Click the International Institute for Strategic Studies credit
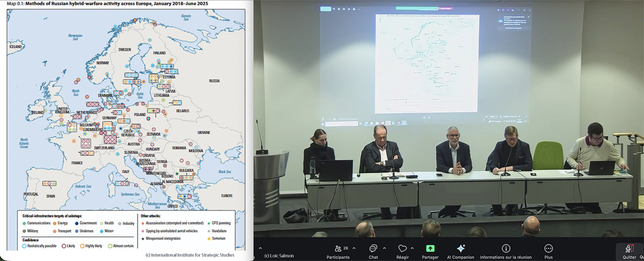 [x=189, y=255]
